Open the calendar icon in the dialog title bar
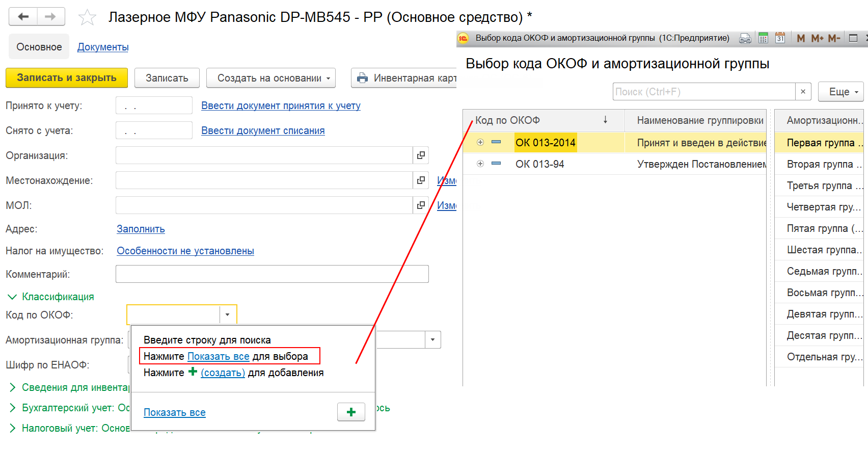 [x=780, y=38]
